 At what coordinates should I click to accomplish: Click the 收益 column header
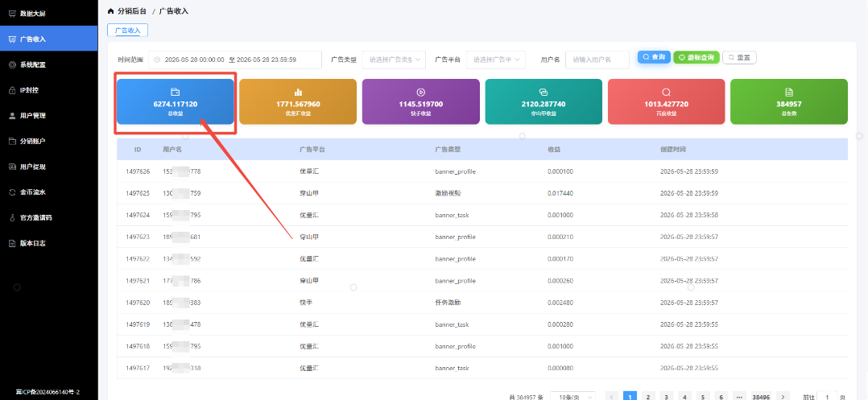pyautogui.click(x=554, y=150)
